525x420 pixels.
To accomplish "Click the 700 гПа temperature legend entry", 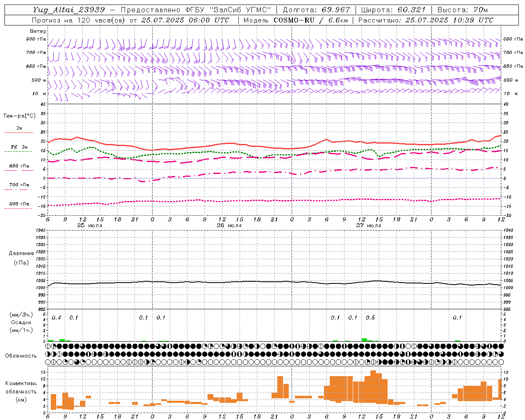I will [x=19, y=185].
